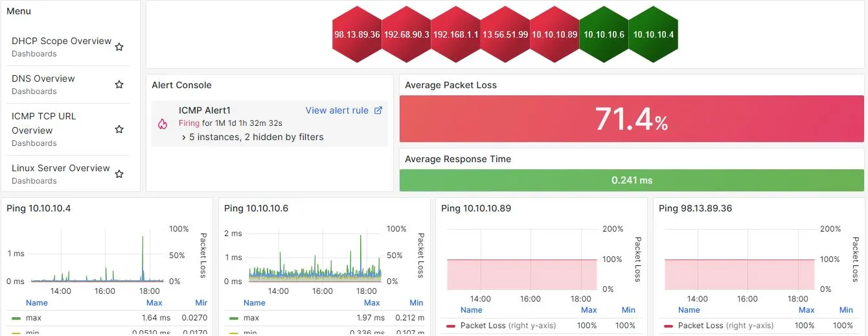Star the DNS Overview dashboard

click(119, 84)
